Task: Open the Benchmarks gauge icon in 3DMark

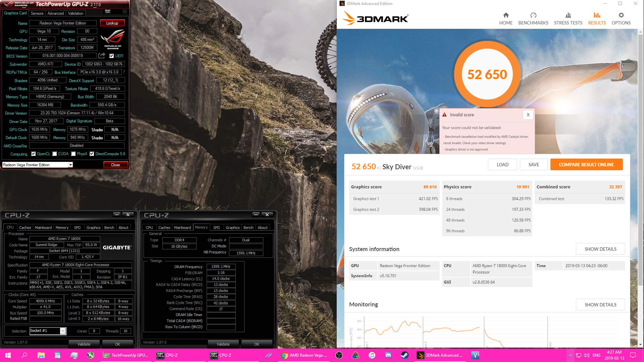Action: 533,15
